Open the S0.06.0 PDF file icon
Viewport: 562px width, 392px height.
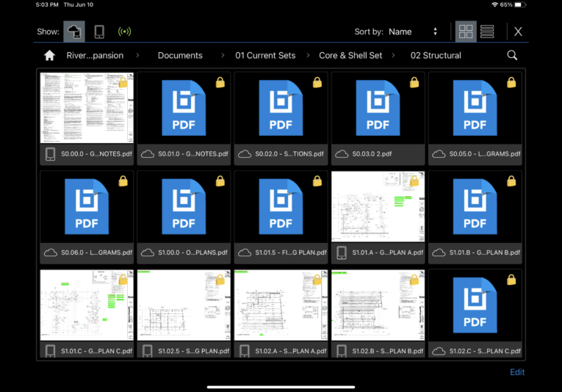coord(87,207)
